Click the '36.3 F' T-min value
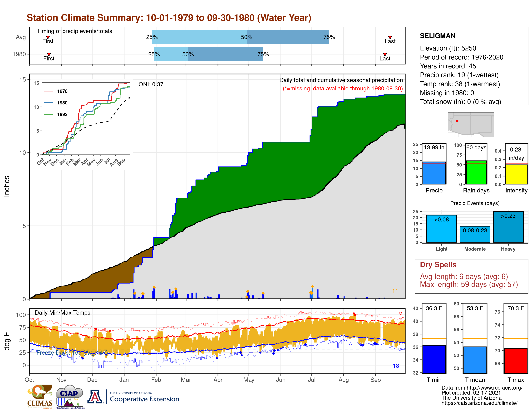This screenshot has height=411, width=532. coord(434,308)
